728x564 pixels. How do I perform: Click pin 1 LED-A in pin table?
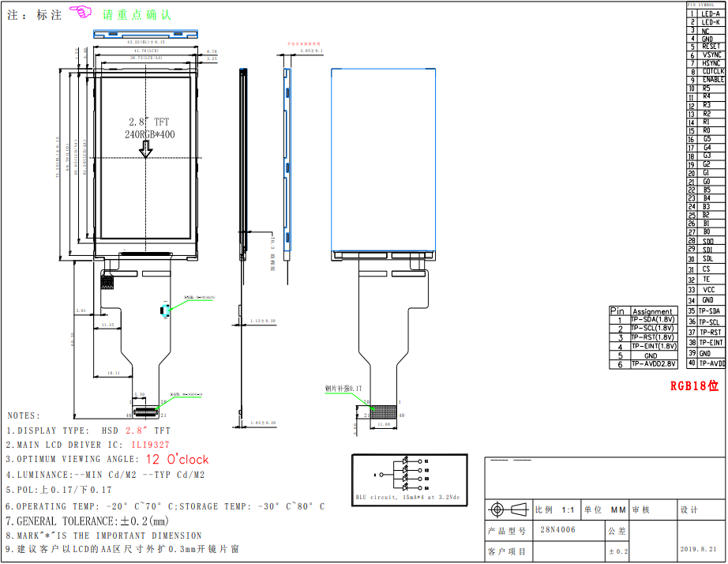[x=706, y=14]
